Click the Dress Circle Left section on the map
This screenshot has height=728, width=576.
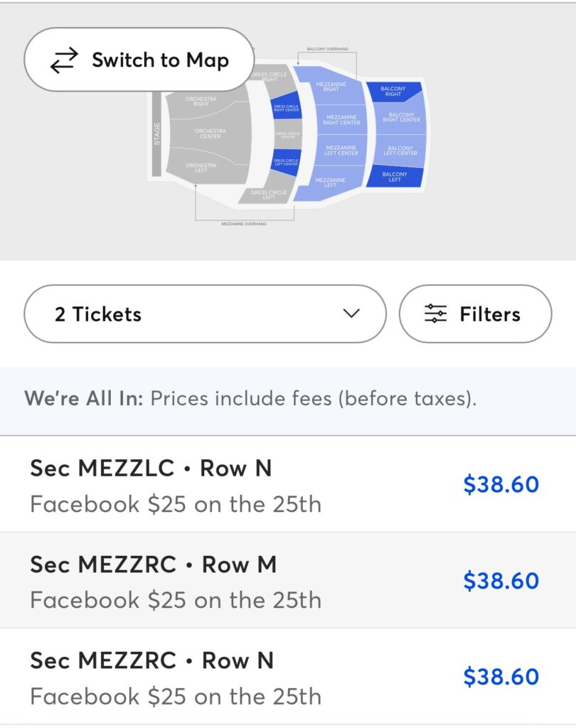click(x=269, y=195)
